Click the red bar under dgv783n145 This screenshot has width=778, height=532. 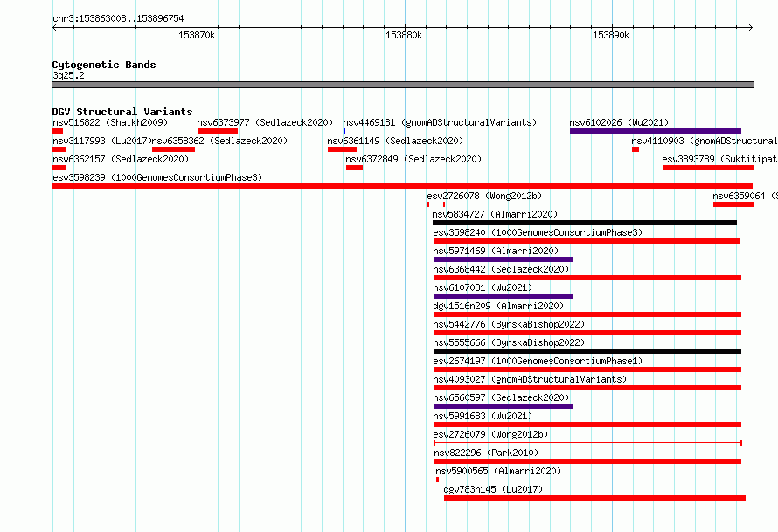point(595,498)
